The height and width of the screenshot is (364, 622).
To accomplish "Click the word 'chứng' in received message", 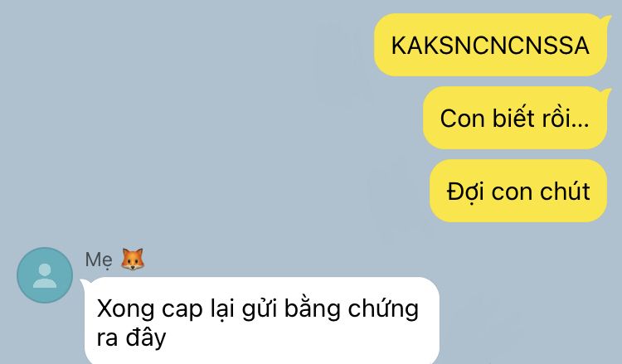I will coord(383,309).
